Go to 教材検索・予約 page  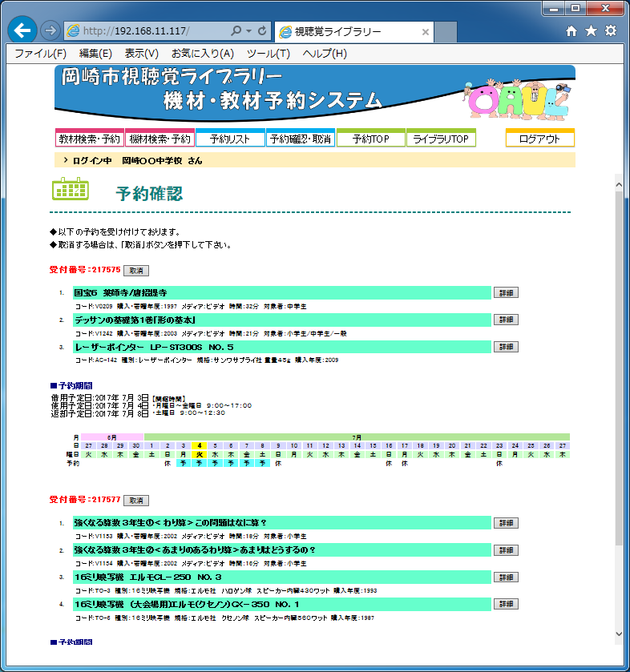(89, 139)
